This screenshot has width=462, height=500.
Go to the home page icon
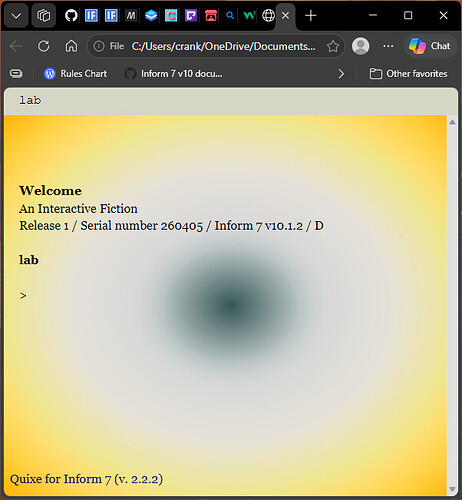(71, 46)
